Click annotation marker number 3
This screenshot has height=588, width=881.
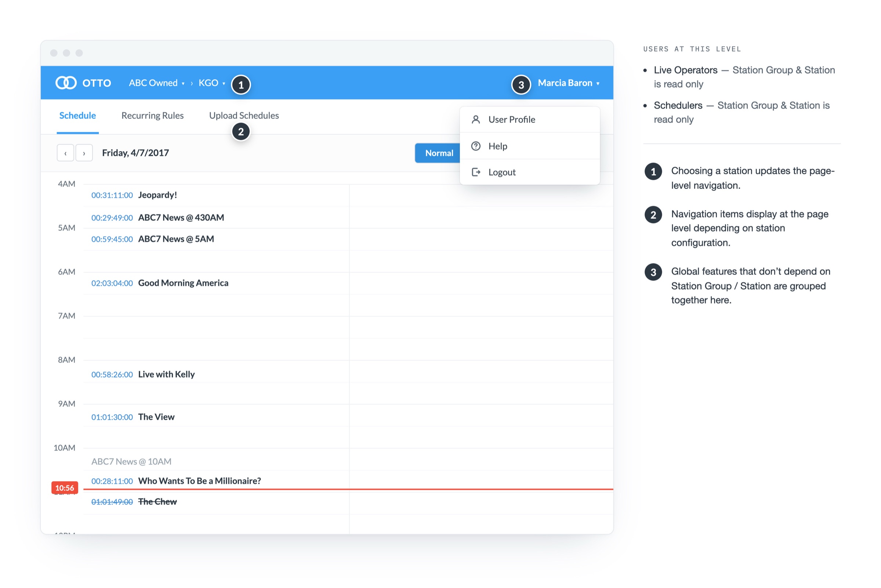[x=521, y=85]
